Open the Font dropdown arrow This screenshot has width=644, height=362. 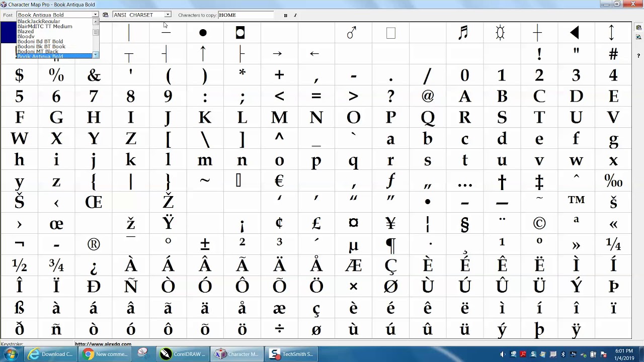tap(95, 15)
